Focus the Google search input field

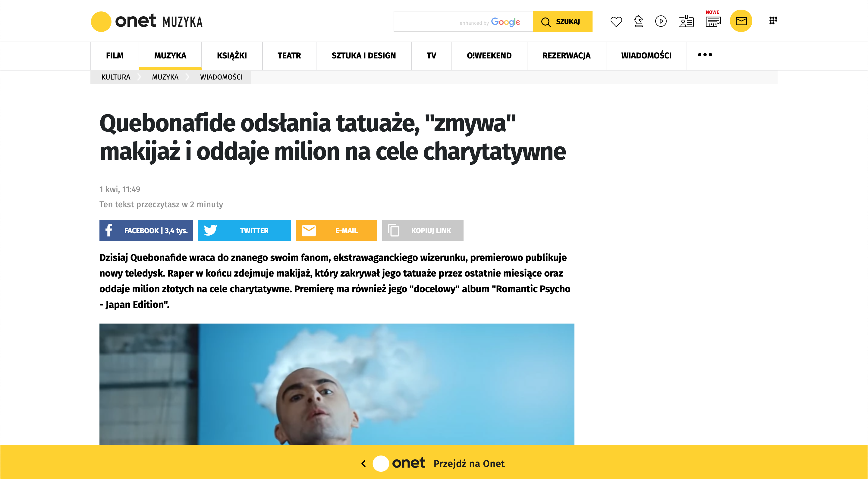[463, 22]
